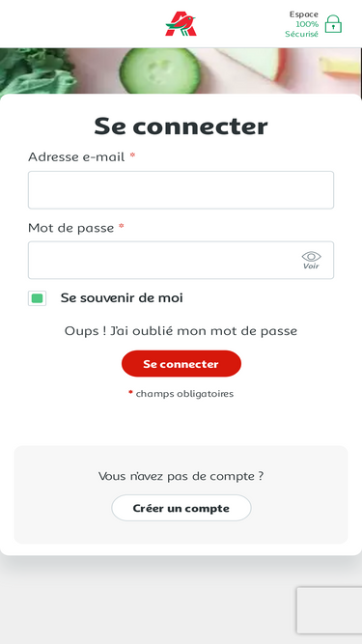Toggle the 'Se souvenir de moi' checkbox

click(37, 298)
